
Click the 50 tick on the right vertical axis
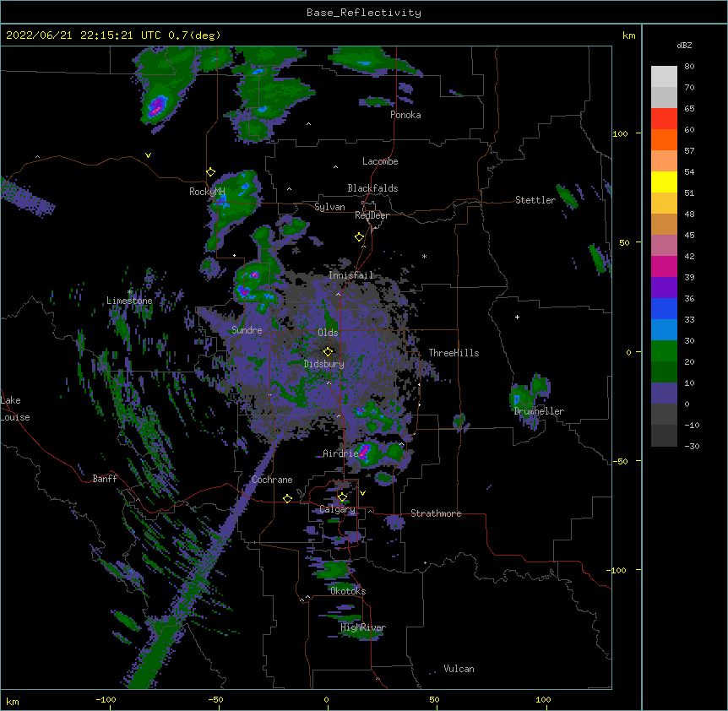pos(624,242)
